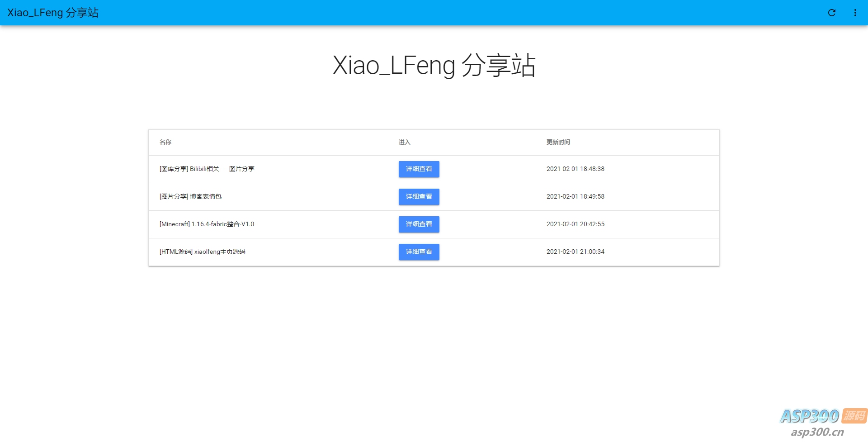Select the [图库分享] Bilibili相关 entry name
Screen dimensions: 868x442
[207, 169]
